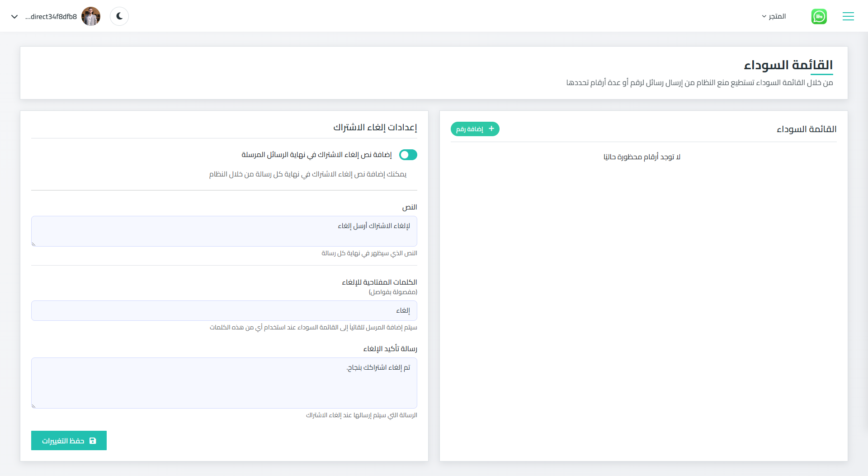Open the user profile avatar picture
Screen dimensions: 868x476
91,16
